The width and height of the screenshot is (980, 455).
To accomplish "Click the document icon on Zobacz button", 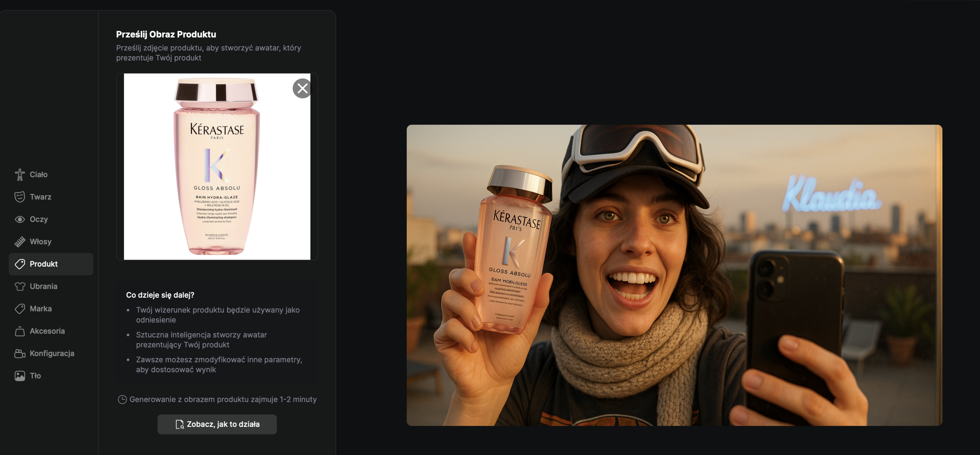I will tap(180, 424).
